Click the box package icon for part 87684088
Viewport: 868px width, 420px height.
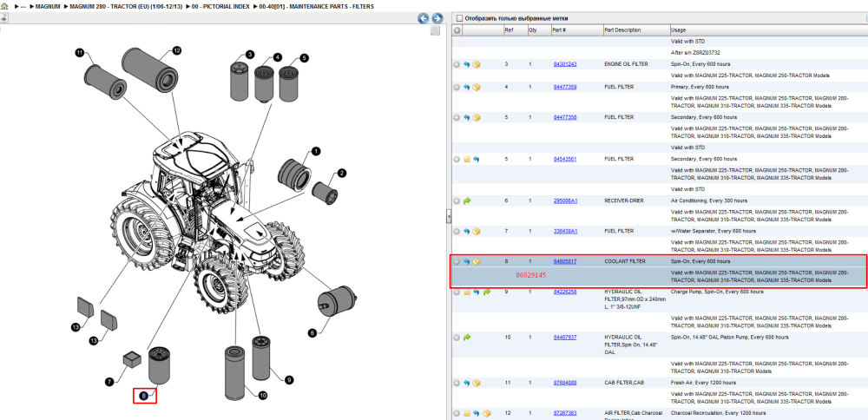click(x=477, y=383)
